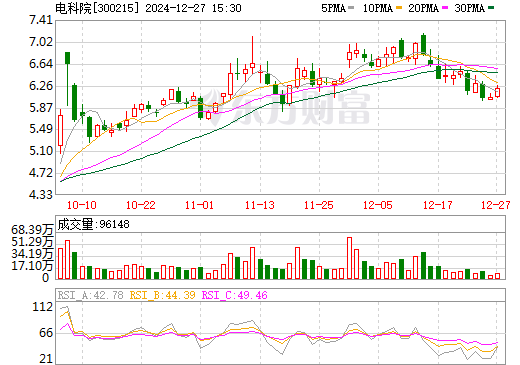Click the magenta 20PMA legend color marker
This screenshot has height=365, width=520.
(x=445, y=7)
